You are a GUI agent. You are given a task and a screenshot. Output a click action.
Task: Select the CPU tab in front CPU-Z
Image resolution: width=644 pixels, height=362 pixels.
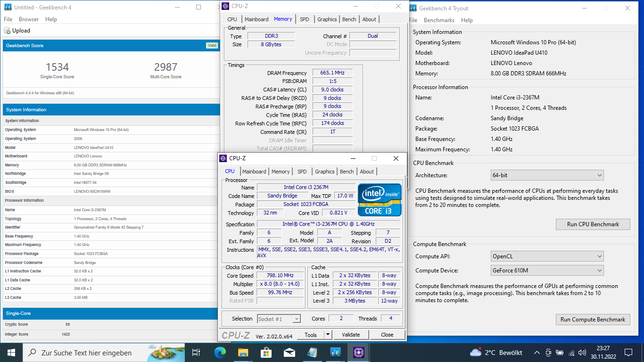coord(230,171)
